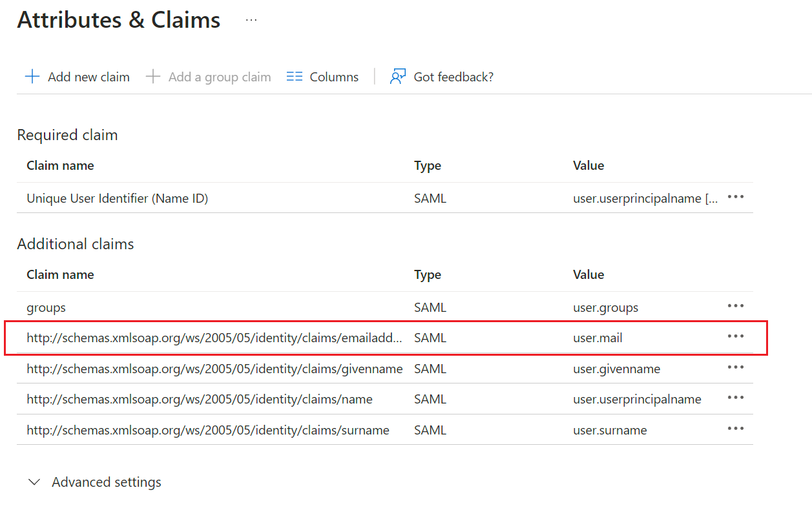
Task: Open more options for groups claim
Action: pyautogui.click(x=736, y=306)
